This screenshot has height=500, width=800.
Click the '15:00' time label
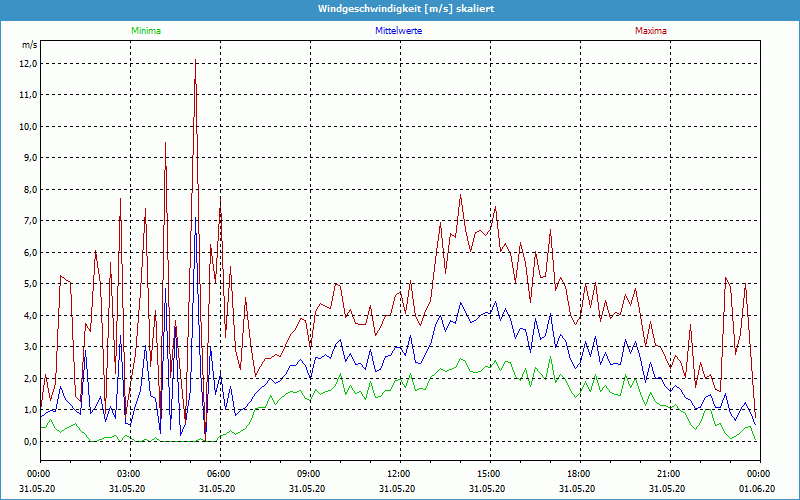(x=489, y=474)
